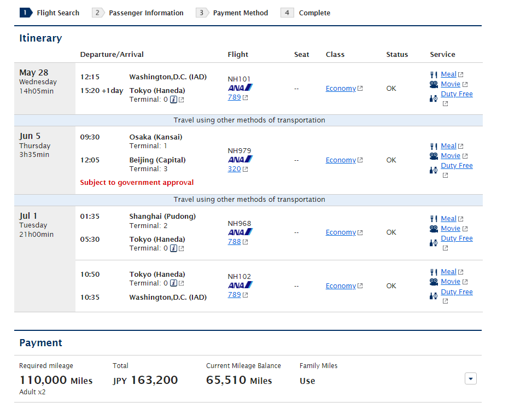Open aircraft 789 link for NH101
The image size is (532, 408).
coord(234,97)
